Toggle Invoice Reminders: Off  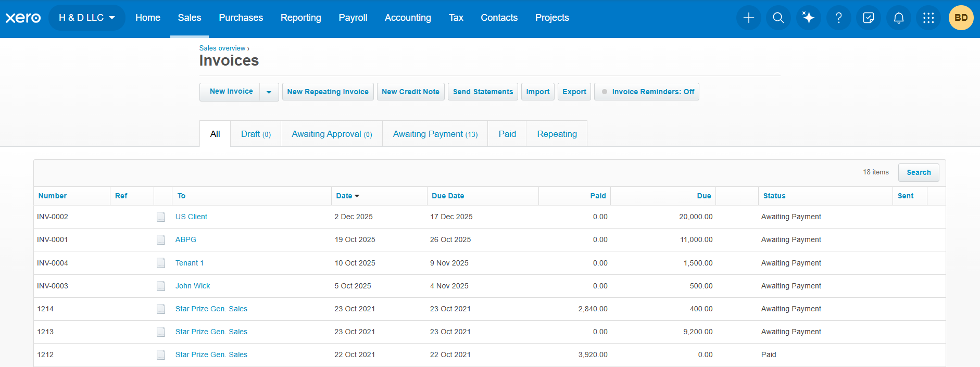[647, 92]
